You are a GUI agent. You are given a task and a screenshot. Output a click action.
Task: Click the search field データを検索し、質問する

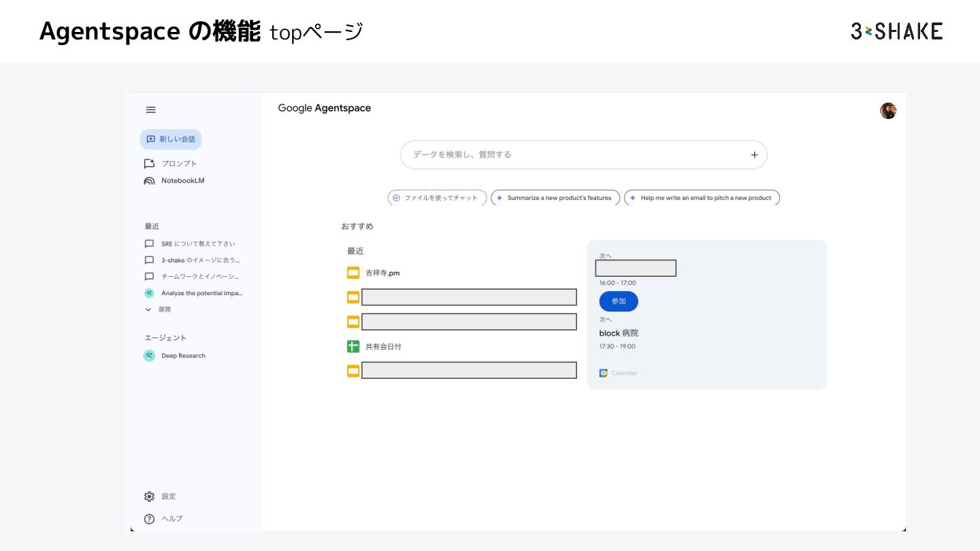click(572, 155)
